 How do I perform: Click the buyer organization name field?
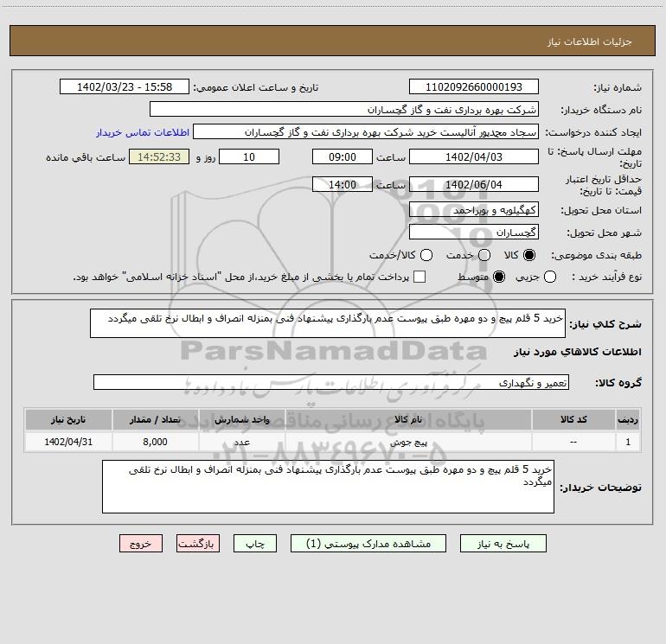(x=344, y=109)
